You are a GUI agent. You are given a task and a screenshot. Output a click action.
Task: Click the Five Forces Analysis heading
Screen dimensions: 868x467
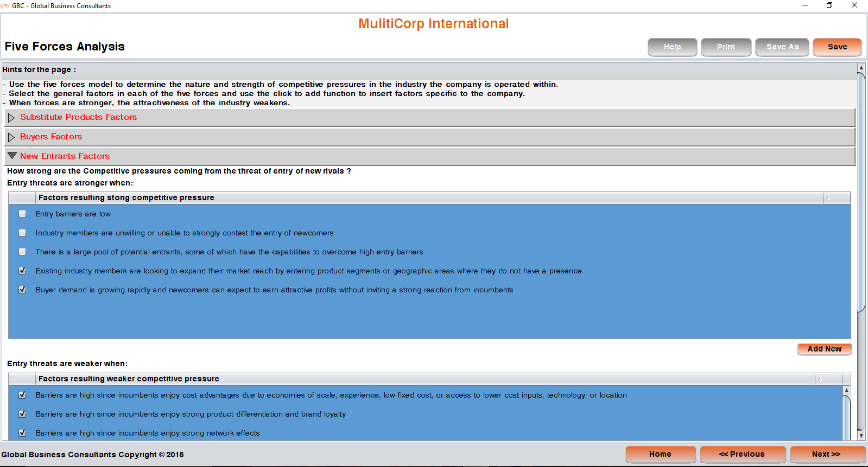click(65, 47)
